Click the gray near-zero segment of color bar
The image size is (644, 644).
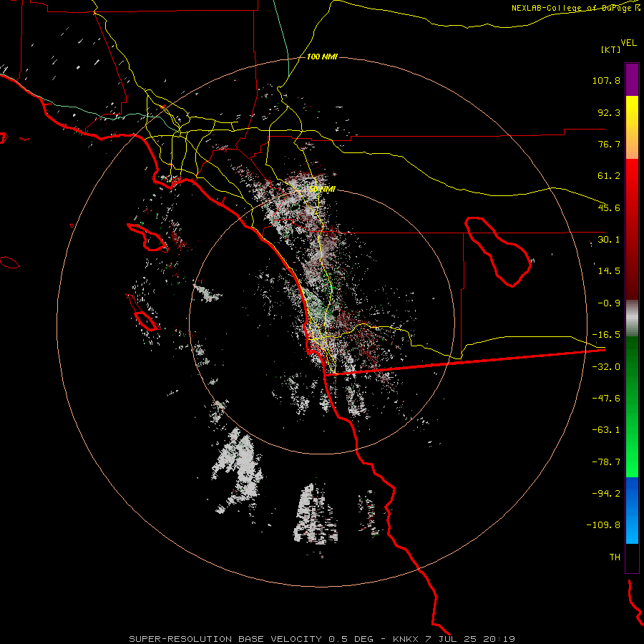(x=632, y=318)
